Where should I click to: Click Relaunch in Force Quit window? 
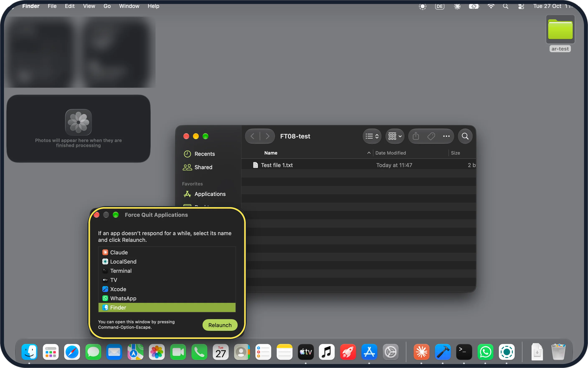click(220, 325)
